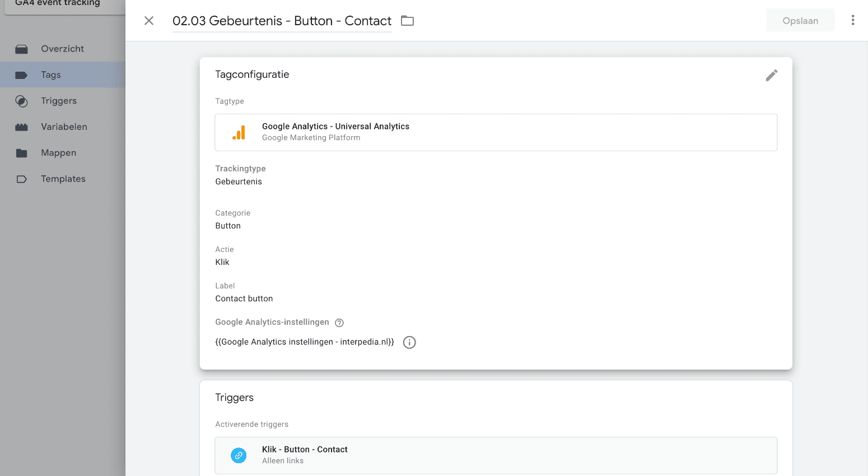Click the Mappen folder icon in sidebar
The image size is (868, 476).
tap(21, 153)
